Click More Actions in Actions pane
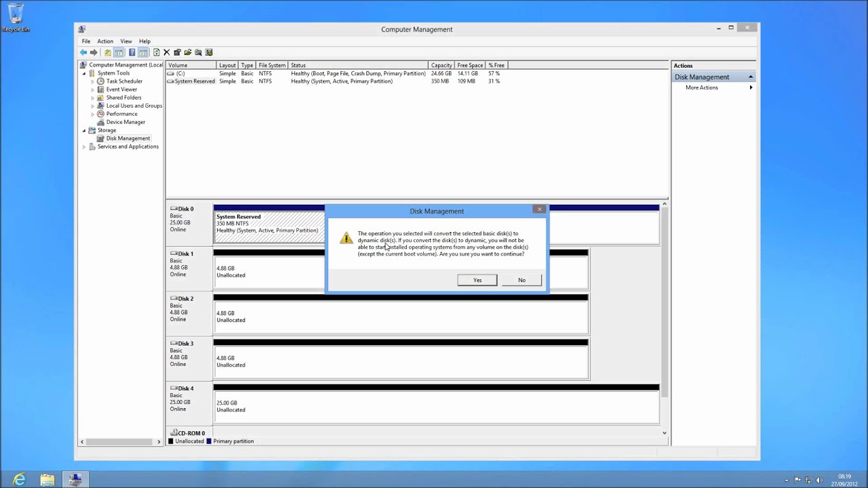Screen dimensions: 868x488 tap(702, 87)
